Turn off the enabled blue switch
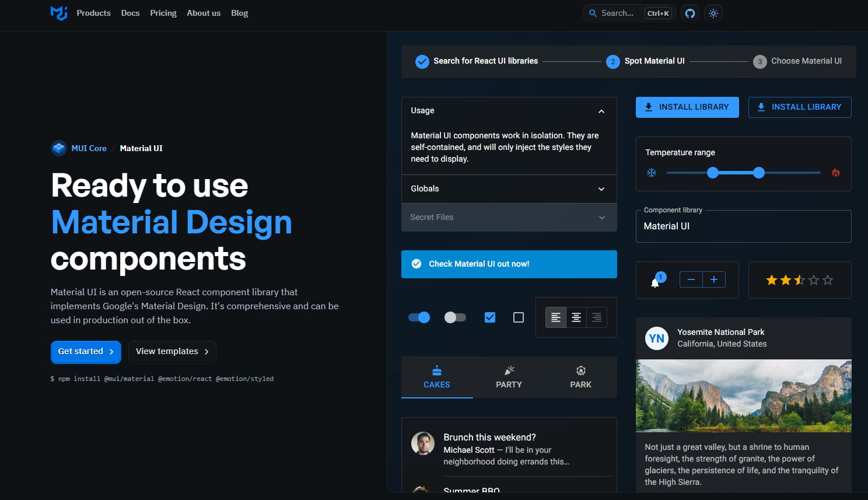 419,317
